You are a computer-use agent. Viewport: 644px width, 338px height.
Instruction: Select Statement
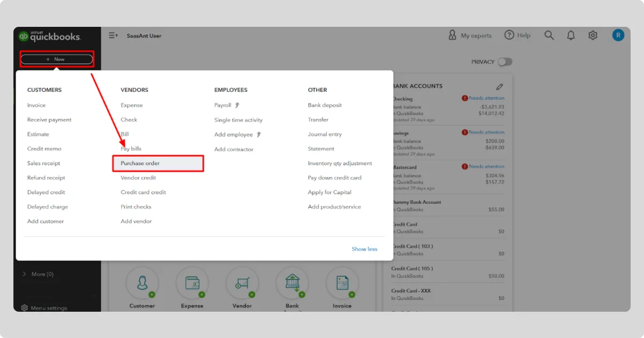[321, 149]
